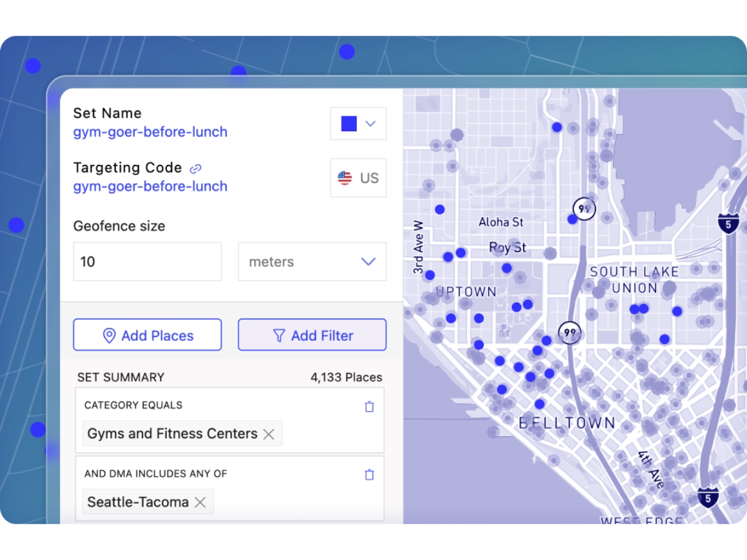Remove the Gyms and Fitness Centers tag
Screen dimensions: 747x560
pyautogui.click(x=269, y=434)
